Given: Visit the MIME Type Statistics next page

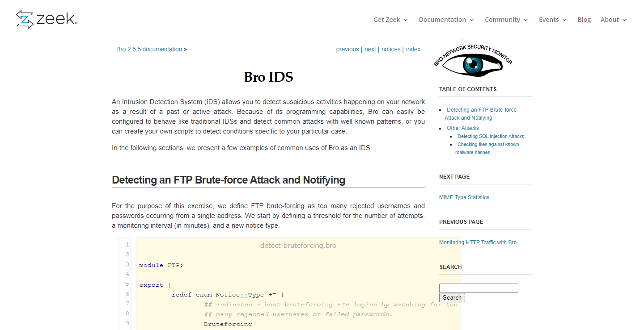Looking at the screenshot, I should pyautogui.click(x=464, y=197).
